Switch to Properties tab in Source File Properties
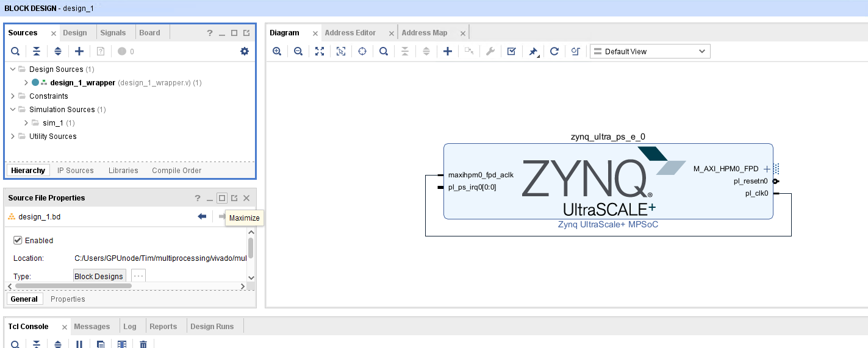This screenshot has height=348, width=868. pyautogui.click(x=68, y=299)
